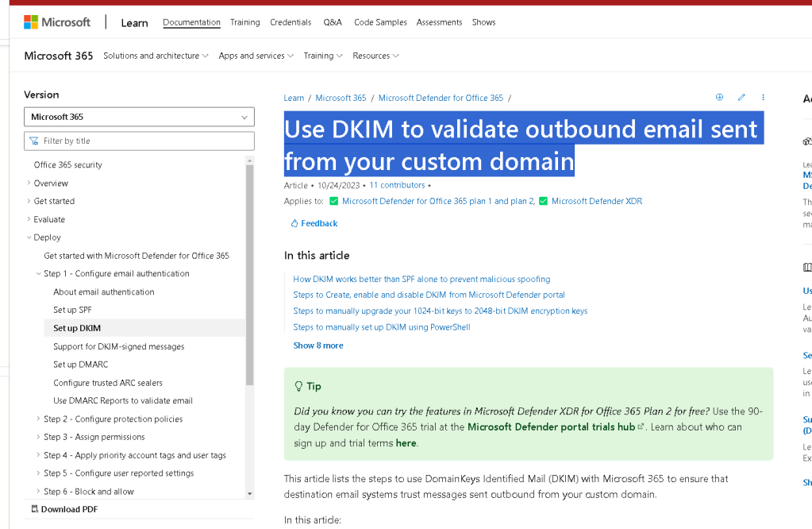
Task: Click the Microsoft logo
Action: 57,22
